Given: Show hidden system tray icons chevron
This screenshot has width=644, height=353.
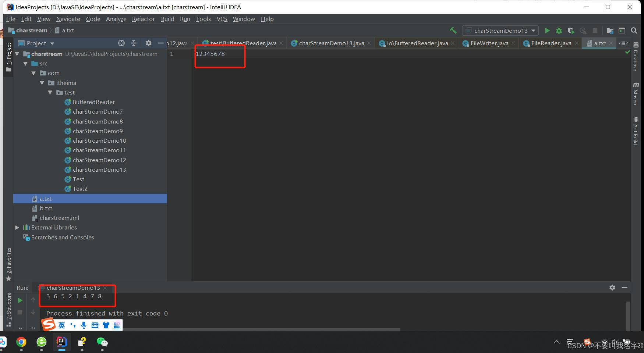Looking at the screenshot, I should [x=557, y=342].
